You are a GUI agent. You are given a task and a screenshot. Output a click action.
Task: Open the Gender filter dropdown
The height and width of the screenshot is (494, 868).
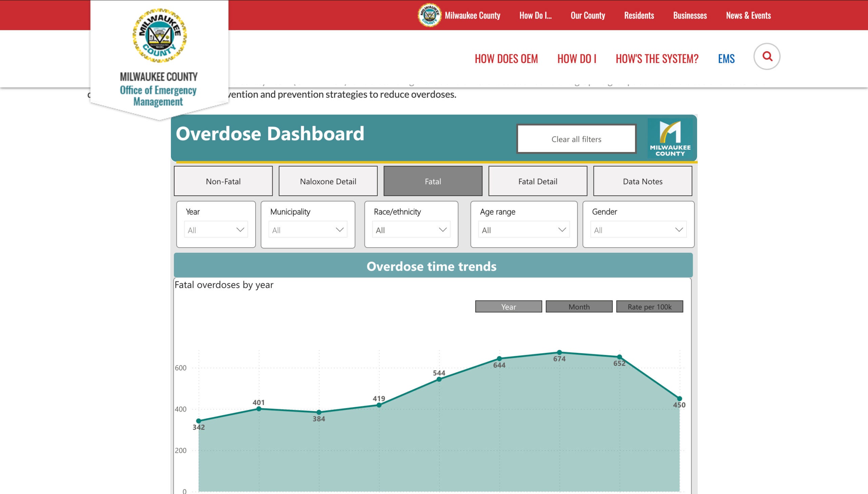click(638, 230)
